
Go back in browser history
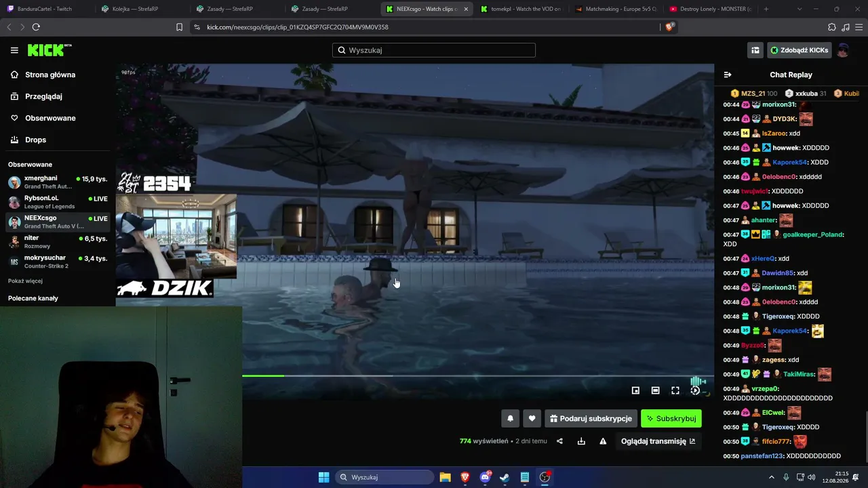pyautogui.click(x=9, y=27)
